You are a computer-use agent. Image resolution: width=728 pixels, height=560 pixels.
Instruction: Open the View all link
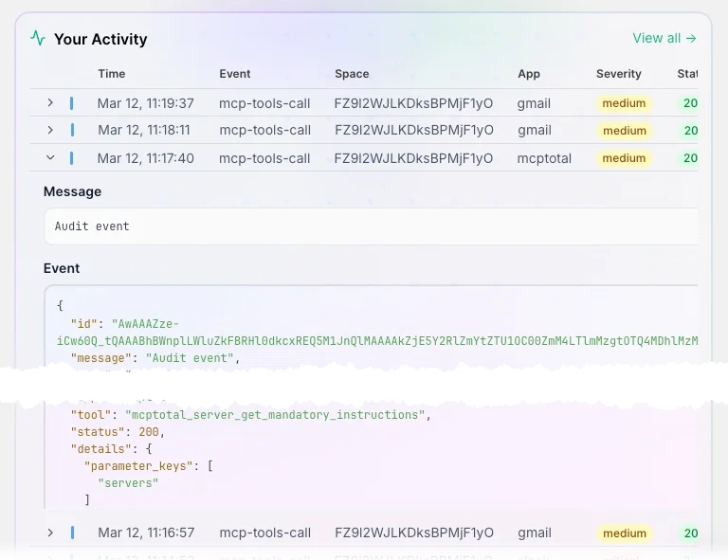[x=664, y=38]
